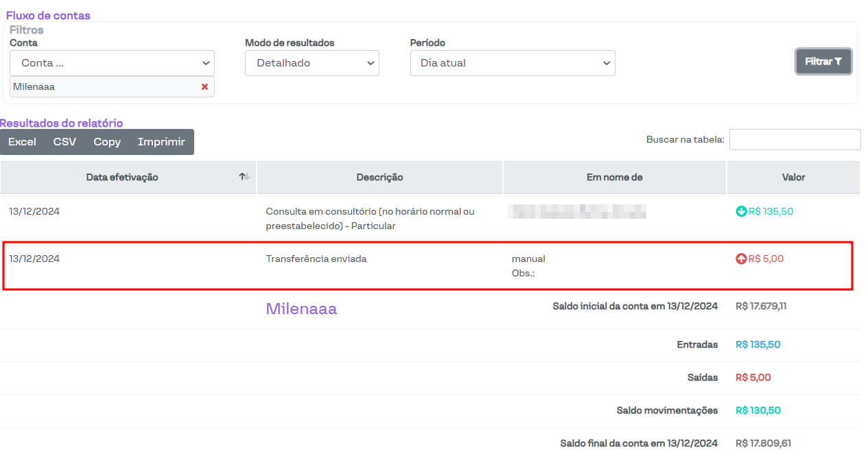Image resolution: width=868 pixels, height=465 pixels.
Task: Print the report with Imprimir
Action: pyautogui.click(x=161, y=142)
